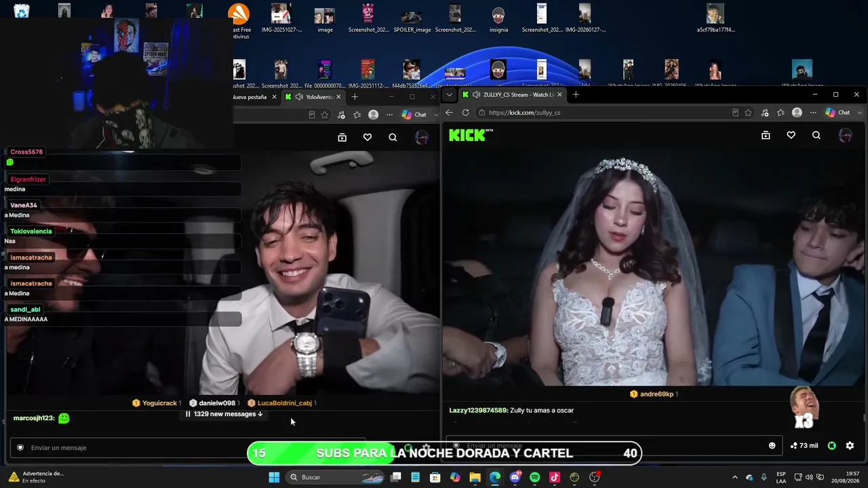Close the Nueva pestaña tab
The image size is (868, 488).
274,97
